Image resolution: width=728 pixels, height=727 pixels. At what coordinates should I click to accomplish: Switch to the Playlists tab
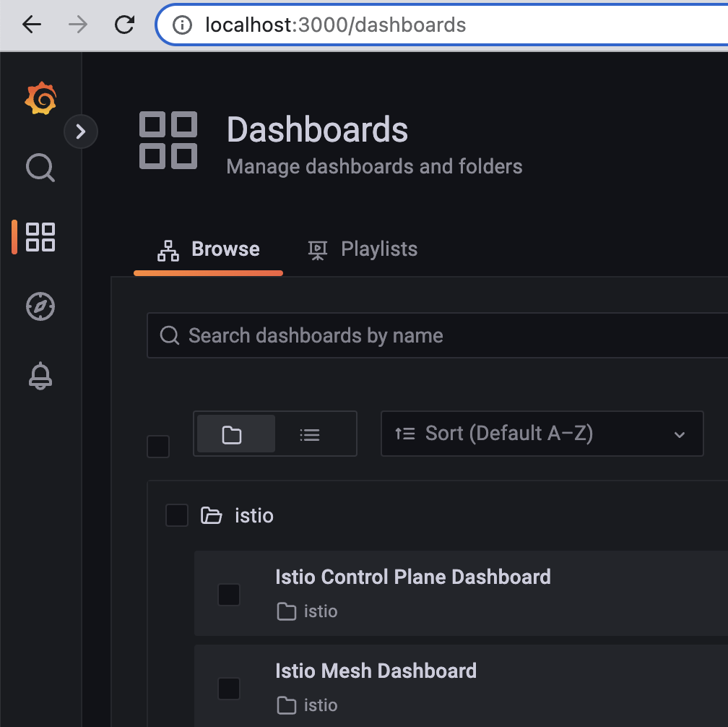(x=363, y=249)
